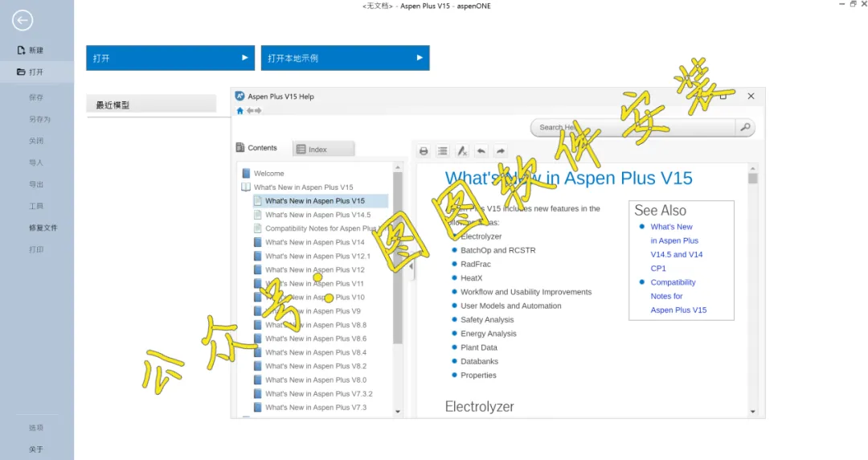Click the book icon next to V14 entry
This screenshot has height=460, width=868.
tap(257, 242)
